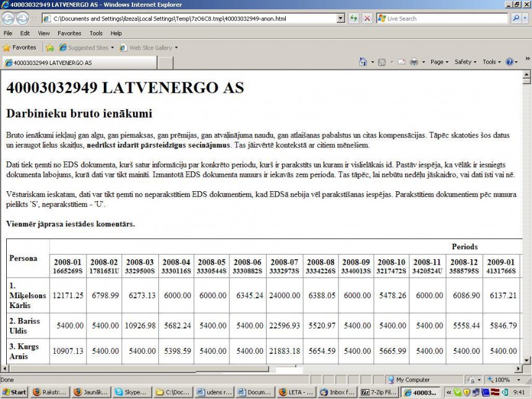Open the File menu

click(8, 33)
